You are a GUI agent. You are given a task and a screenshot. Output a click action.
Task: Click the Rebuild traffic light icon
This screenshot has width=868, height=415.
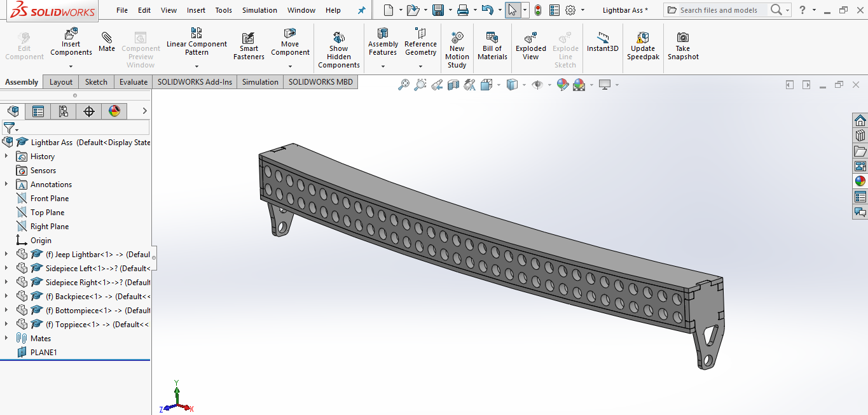[x=538, y=10]
